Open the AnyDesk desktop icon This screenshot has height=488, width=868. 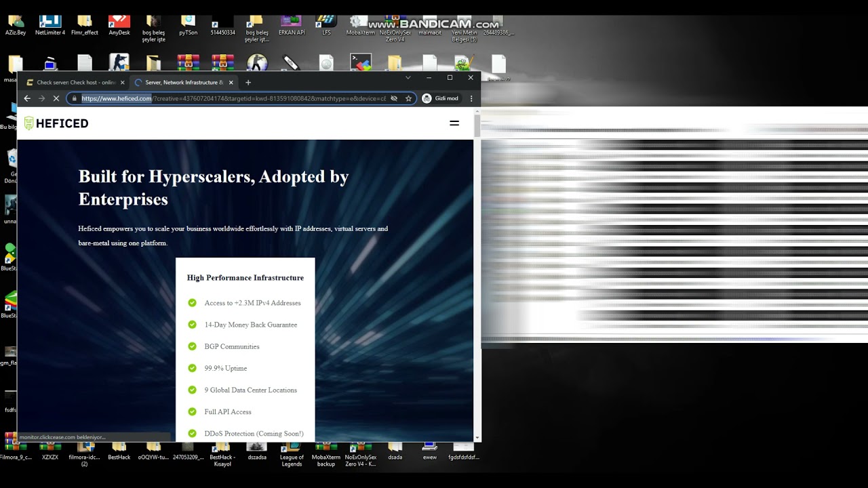pyautogui.click(x=119, y=26)
